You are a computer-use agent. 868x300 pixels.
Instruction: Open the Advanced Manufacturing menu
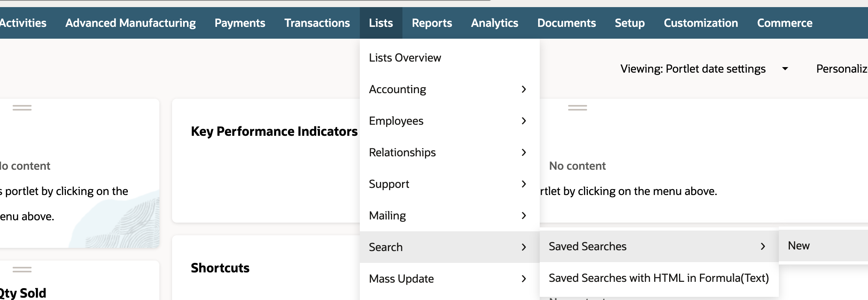point(131,23)
